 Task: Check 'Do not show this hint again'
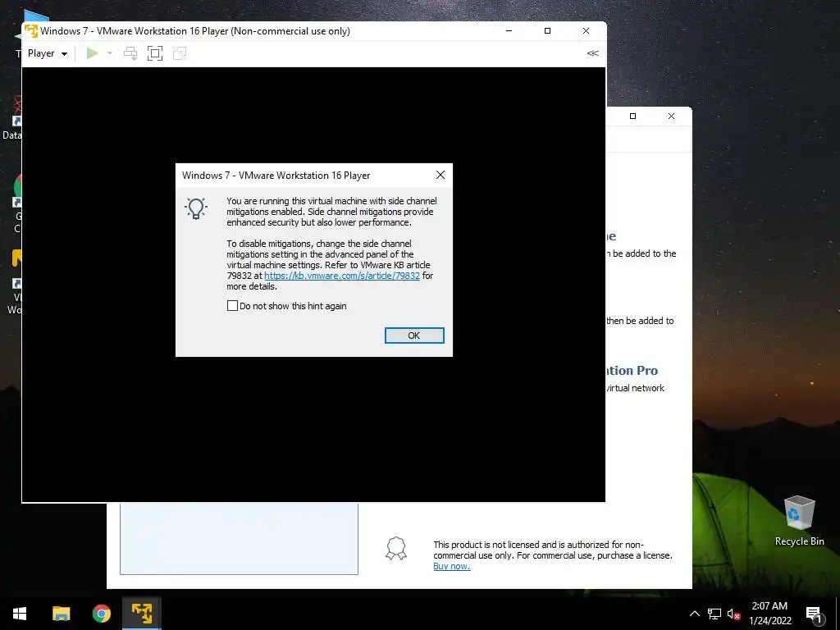(232, 306)
